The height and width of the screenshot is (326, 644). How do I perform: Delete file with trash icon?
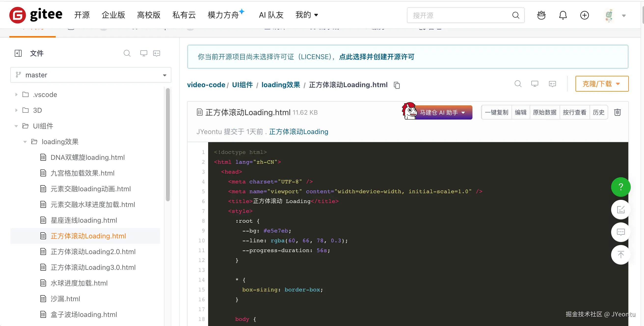617,112
